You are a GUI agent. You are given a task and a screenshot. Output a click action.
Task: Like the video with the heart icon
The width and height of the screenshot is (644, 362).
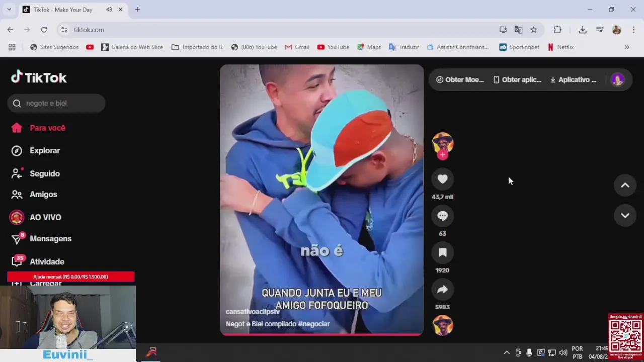click(x=442, y=179)
